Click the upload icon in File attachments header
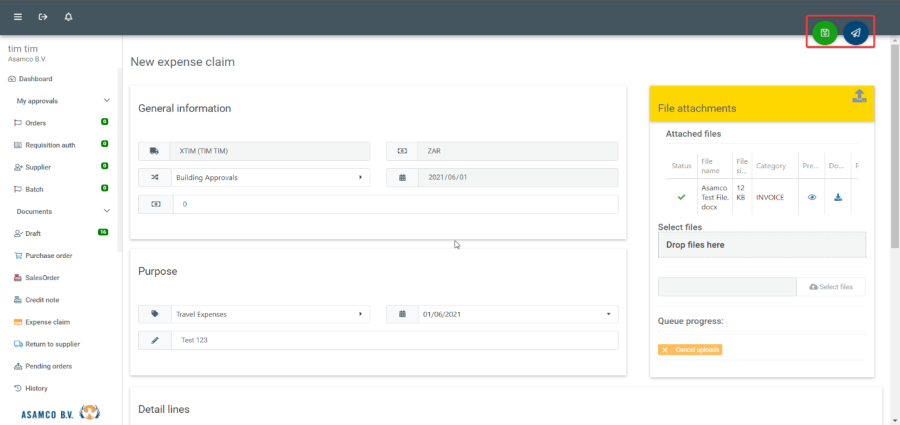The height and width of the screenshot is (425, 900). pyautogui.click(x=858, y=96)
